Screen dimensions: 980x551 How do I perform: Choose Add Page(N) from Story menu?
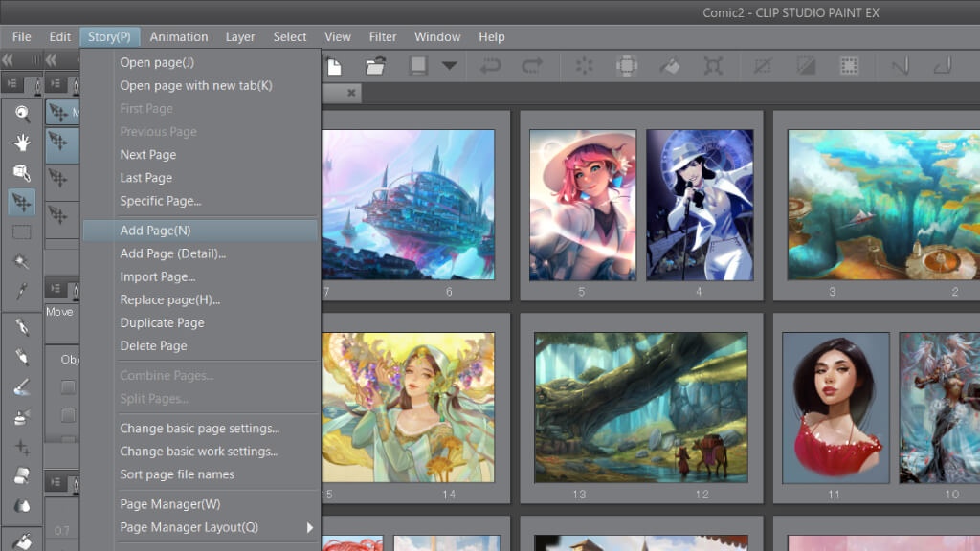[155, 231]
